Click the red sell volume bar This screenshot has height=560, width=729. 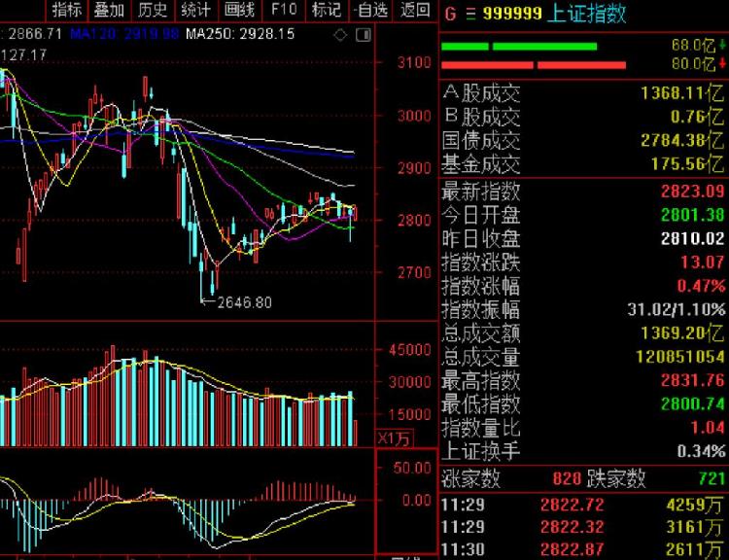(x=534, y=64)
